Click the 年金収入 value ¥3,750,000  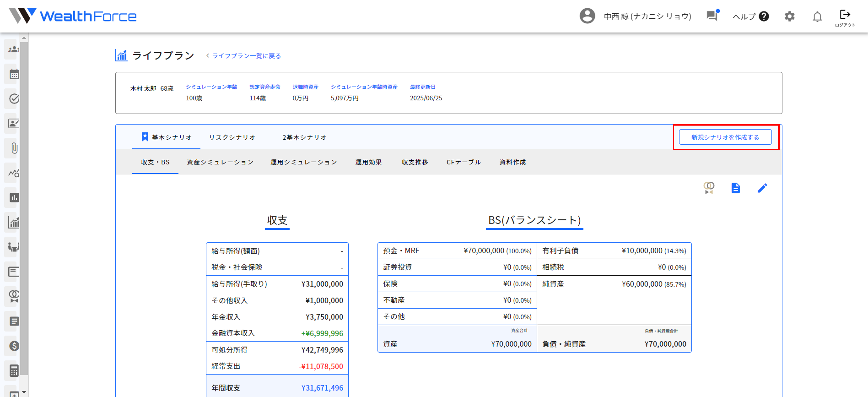[x=324, y=317]
